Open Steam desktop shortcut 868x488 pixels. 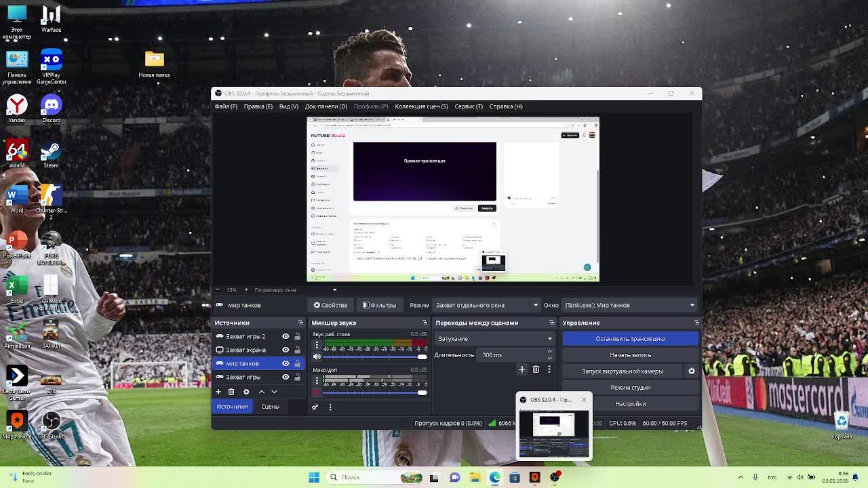click(x=51, y=153)
